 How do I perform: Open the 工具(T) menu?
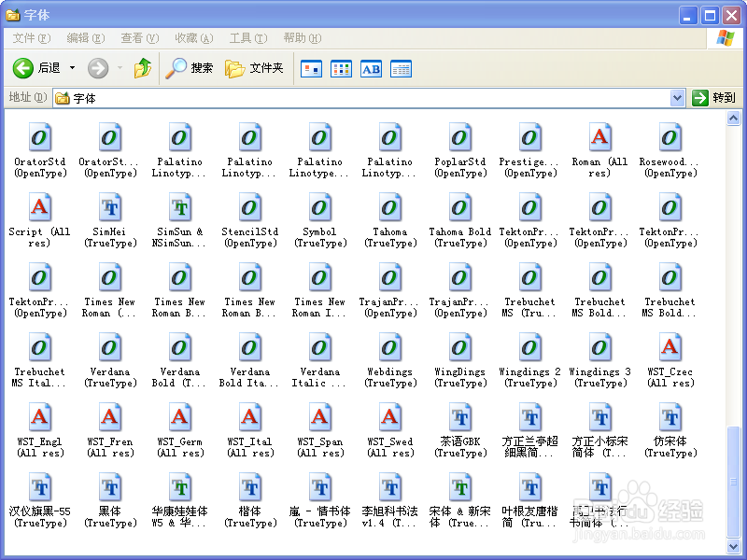point(248,38)
